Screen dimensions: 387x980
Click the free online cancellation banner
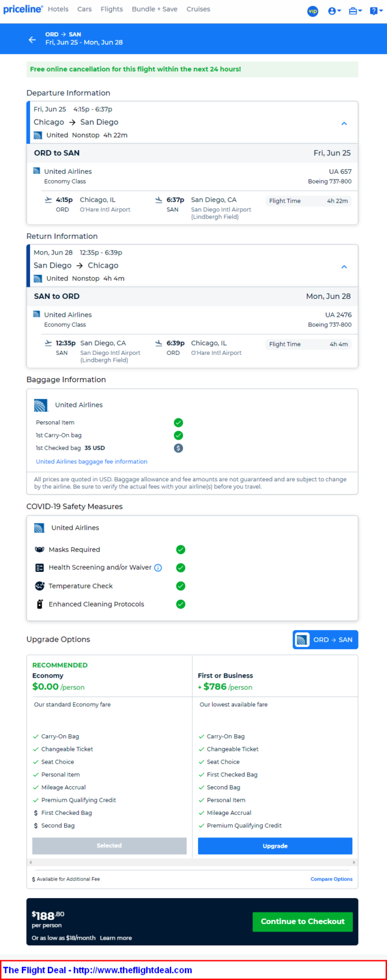click(192, 69)
